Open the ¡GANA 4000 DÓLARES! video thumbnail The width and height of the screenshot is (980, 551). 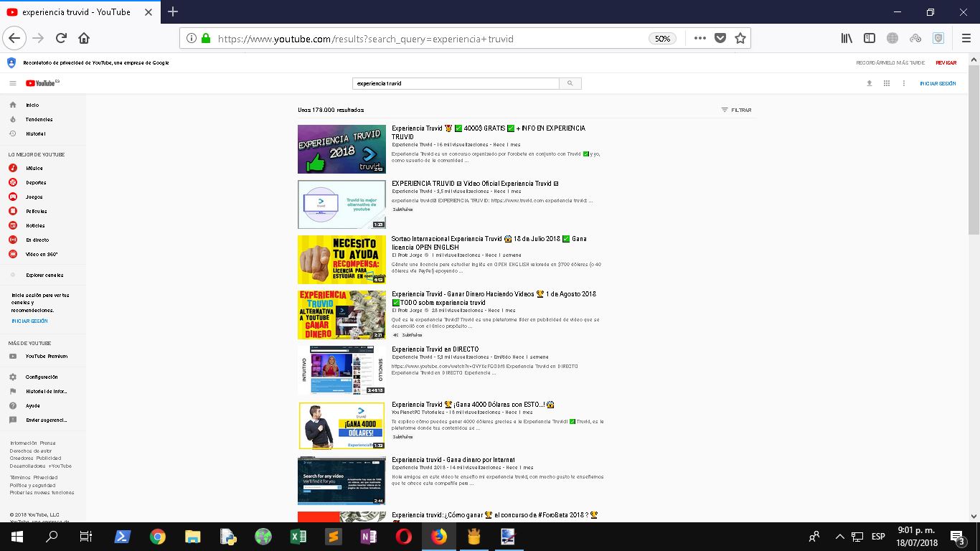coord(341,425)
